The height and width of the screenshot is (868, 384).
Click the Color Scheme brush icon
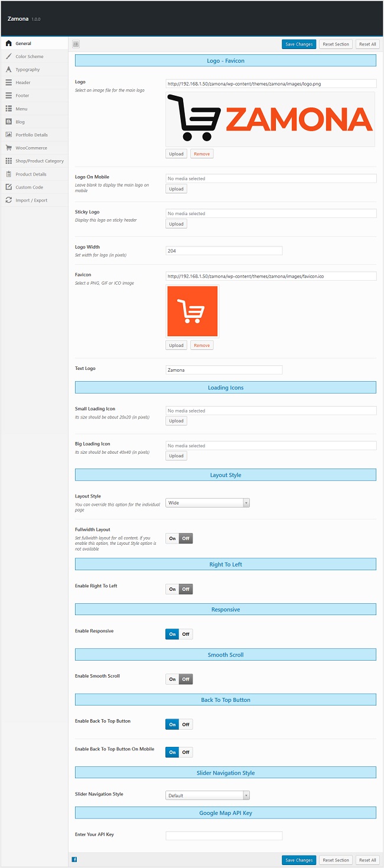pos(8,56)
